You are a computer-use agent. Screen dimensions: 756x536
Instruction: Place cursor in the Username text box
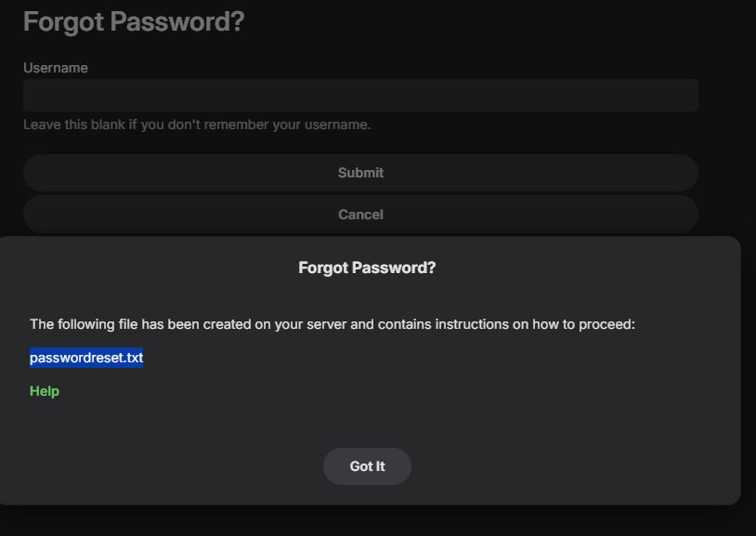click(x=360, y=95)
